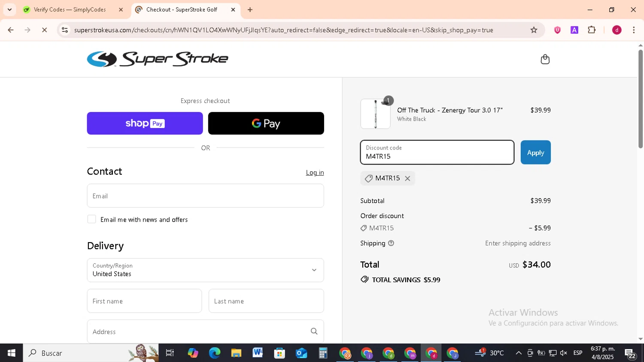Open Task View on the taskbar
644x362 pixels.
(170, 353)
